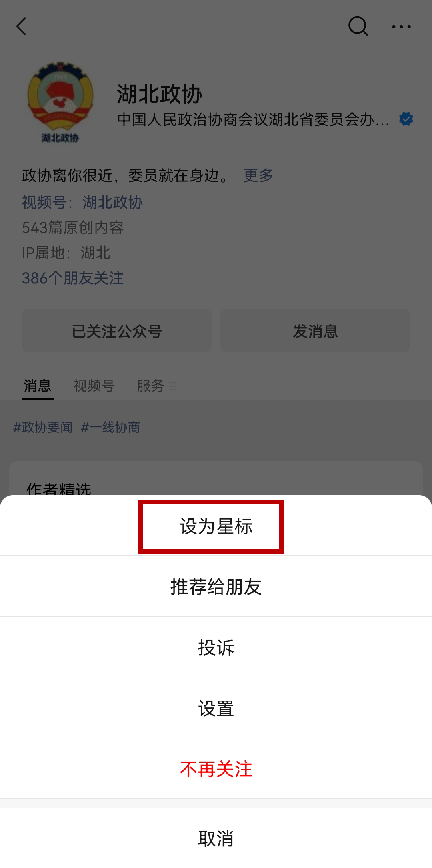Dismiss sheet with 取消 button

(x=216, y=838)
